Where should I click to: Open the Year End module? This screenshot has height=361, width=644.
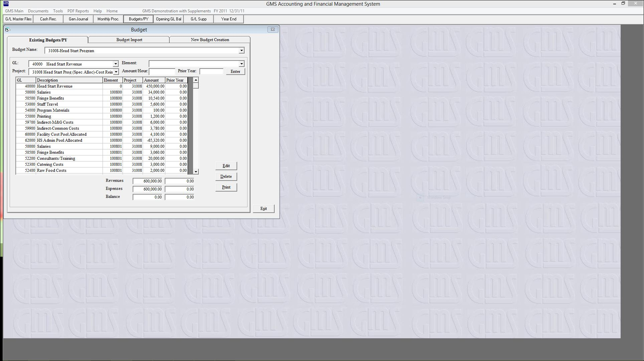tap(228, 19)
